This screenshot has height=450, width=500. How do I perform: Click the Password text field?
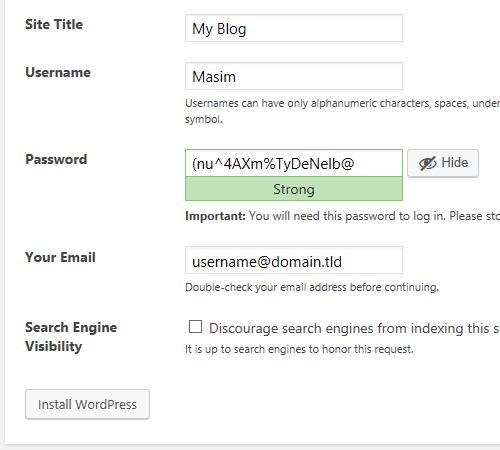point(294,163)
